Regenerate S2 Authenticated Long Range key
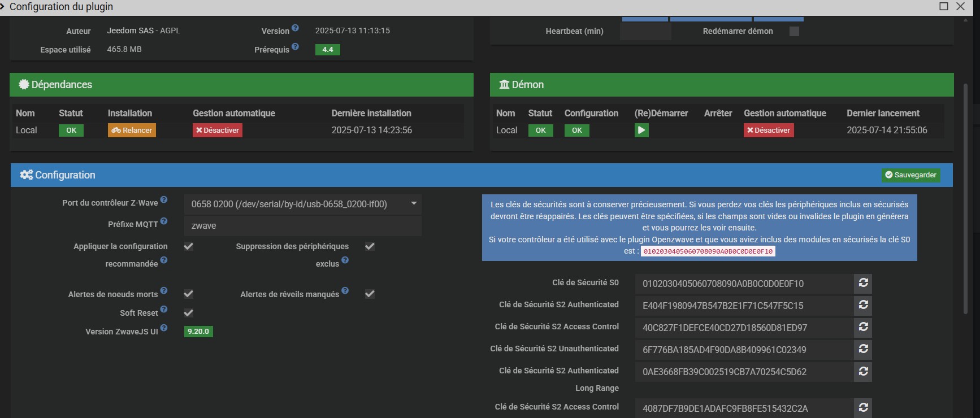 pos(863,371)
